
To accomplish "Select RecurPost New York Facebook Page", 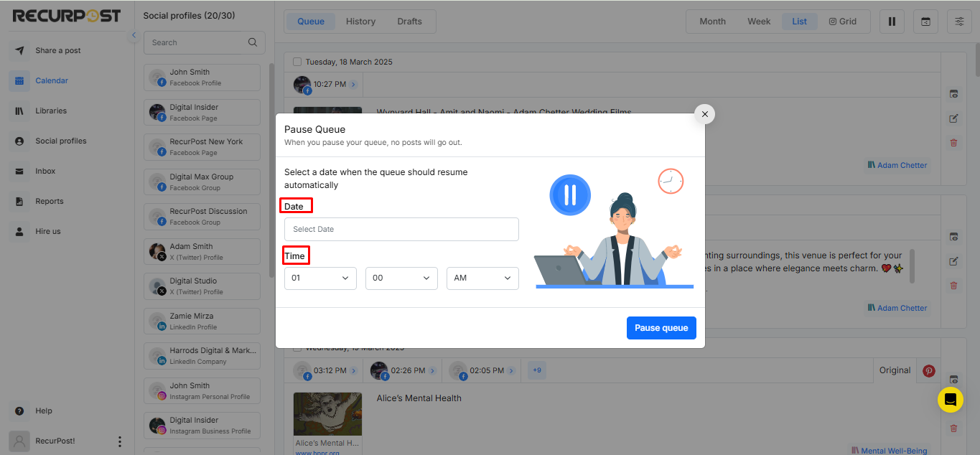I will tap(202, 147).
